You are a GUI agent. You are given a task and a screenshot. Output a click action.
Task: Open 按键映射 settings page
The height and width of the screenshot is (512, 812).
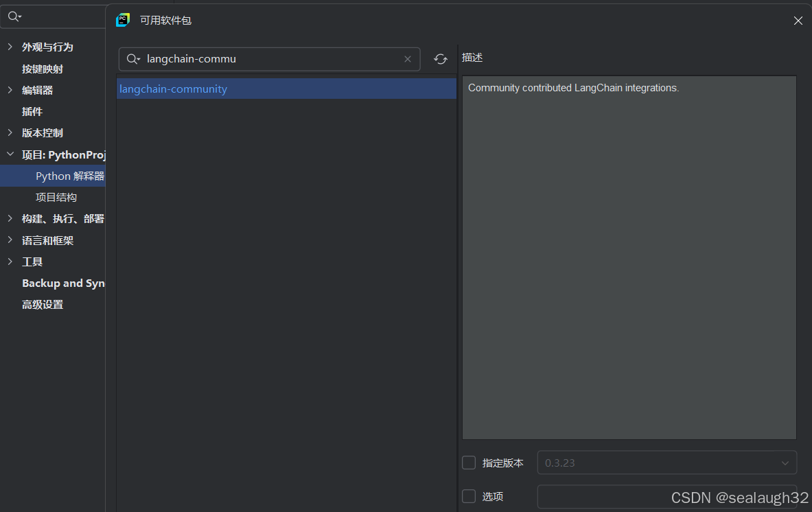pos(43,69)
